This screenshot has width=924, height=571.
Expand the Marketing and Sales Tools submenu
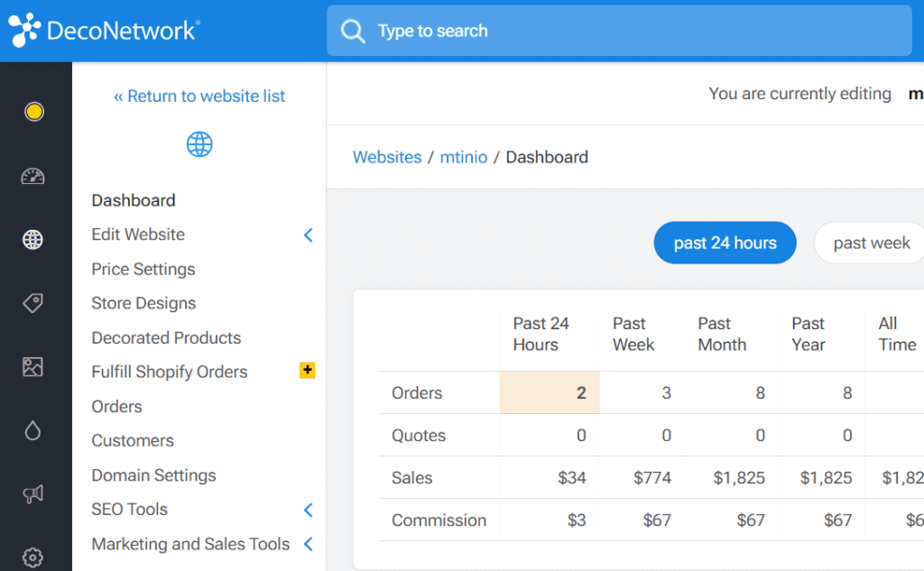point(308,544)
